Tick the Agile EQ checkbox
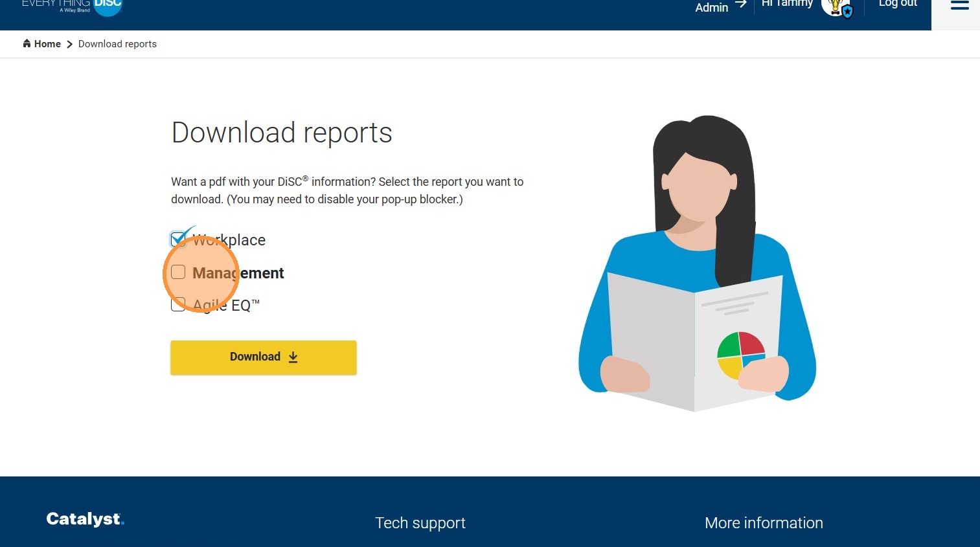 178,304
